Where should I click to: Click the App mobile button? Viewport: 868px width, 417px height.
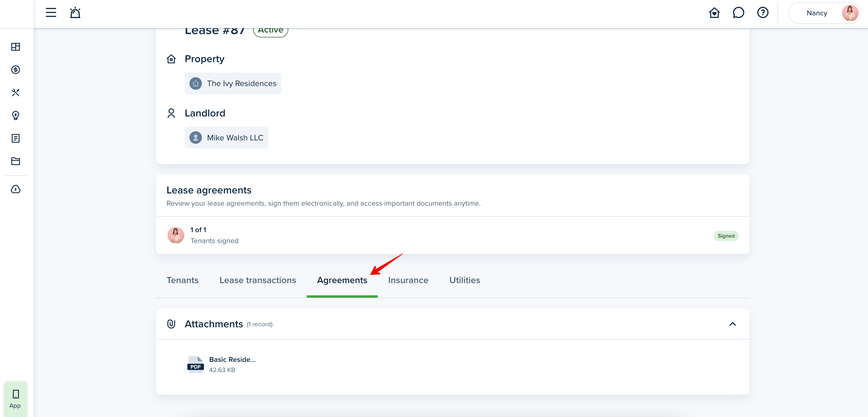pyautogui.click(x=16, y=399)
